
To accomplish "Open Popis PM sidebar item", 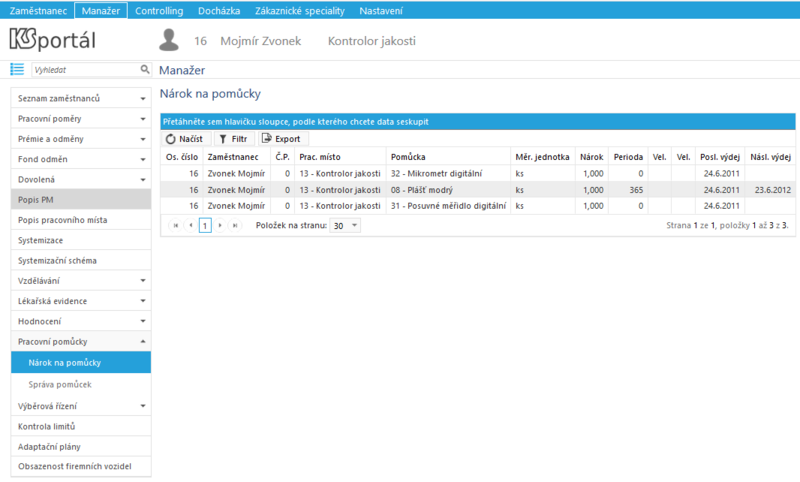I will click(81, 199).
